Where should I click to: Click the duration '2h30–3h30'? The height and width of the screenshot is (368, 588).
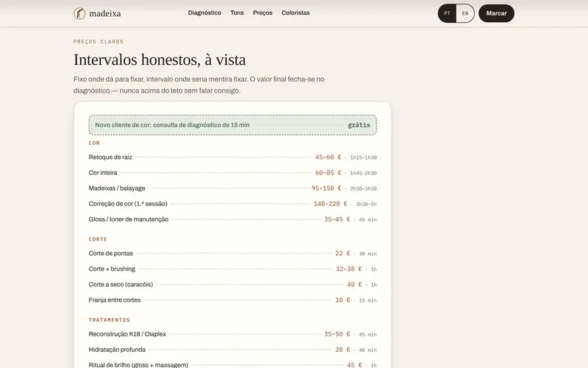[x=363, y=189]
